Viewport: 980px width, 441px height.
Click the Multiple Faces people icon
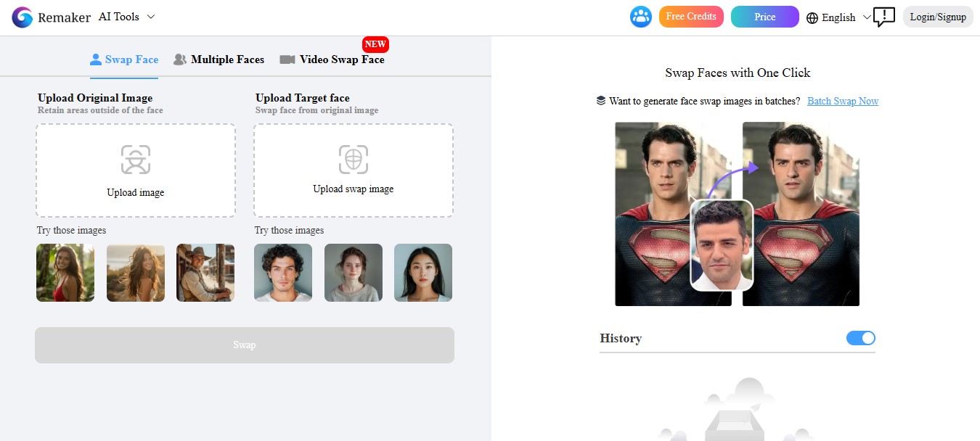[180, 59]
